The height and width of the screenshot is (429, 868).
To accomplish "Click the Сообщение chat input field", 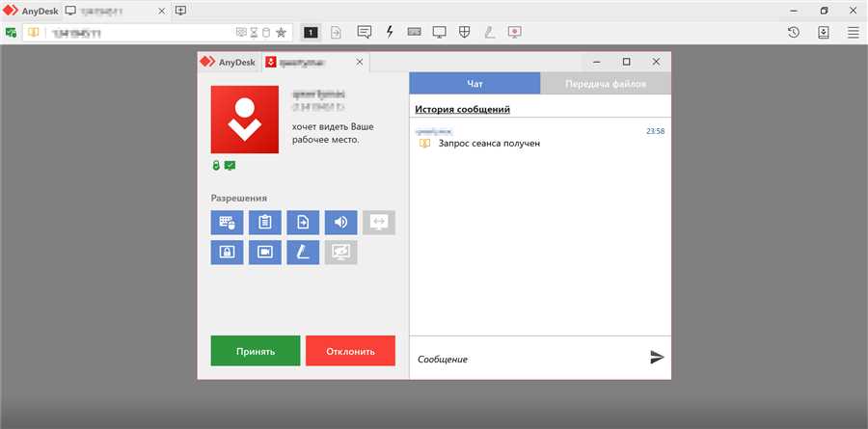I will click(x=529, y=359).
